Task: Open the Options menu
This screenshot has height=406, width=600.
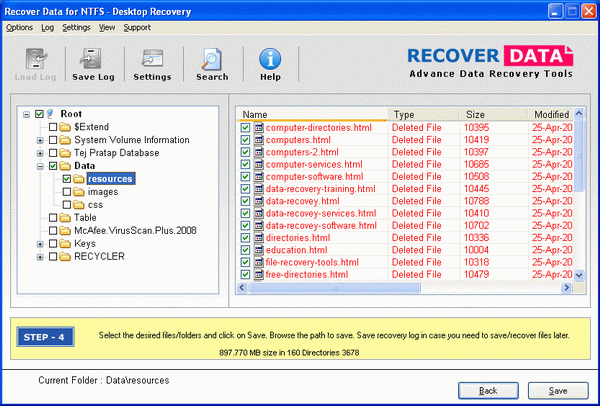Action: [x=20, y=28]
